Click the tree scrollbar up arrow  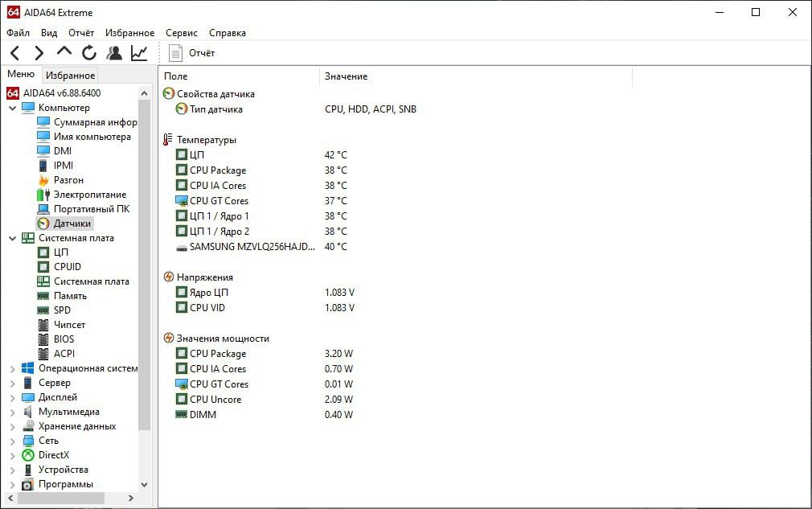click(x=145, y=93)
